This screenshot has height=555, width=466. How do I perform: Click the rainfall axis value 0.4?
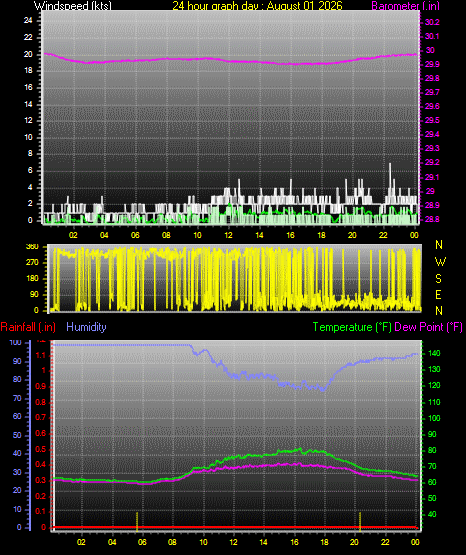click(41, 465)
